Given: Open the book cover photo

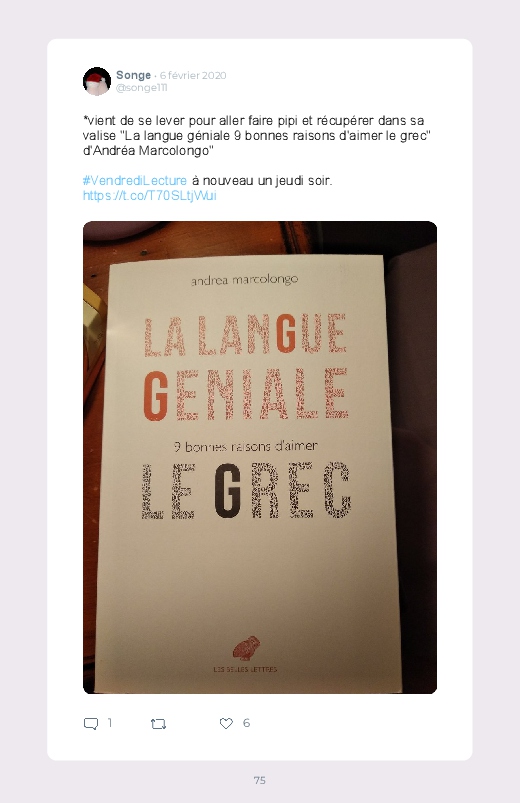Looking at the screenshot, I should 260,457.
